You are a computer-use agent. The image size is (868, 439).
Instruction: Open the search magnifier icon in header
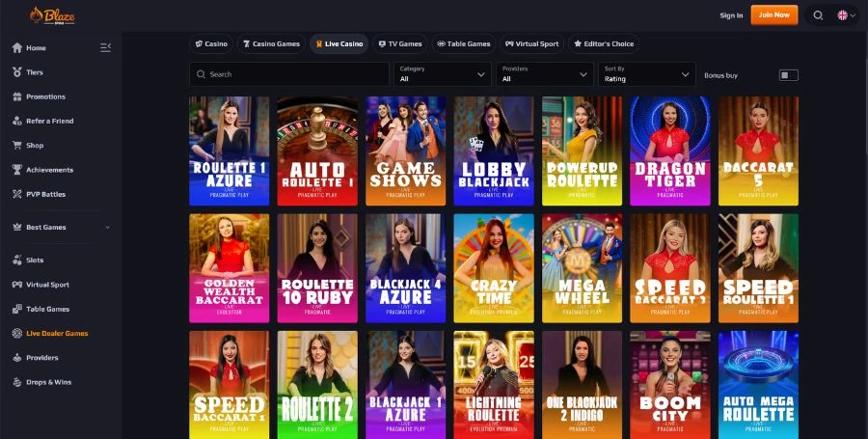point(818,15)
